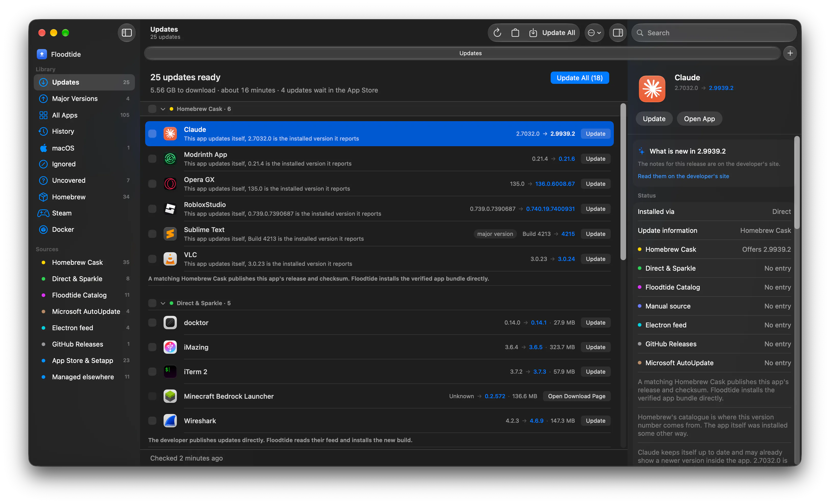Viewport: 830px width, 504px height.
Task: Click the updates list scrollbar
Action: 623,182
